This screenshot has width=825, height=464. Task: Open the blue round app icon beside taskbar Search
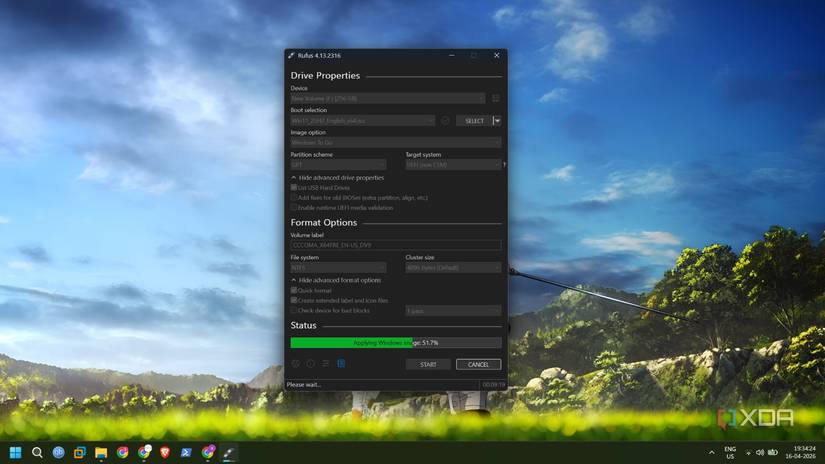(x=58, y=452)
